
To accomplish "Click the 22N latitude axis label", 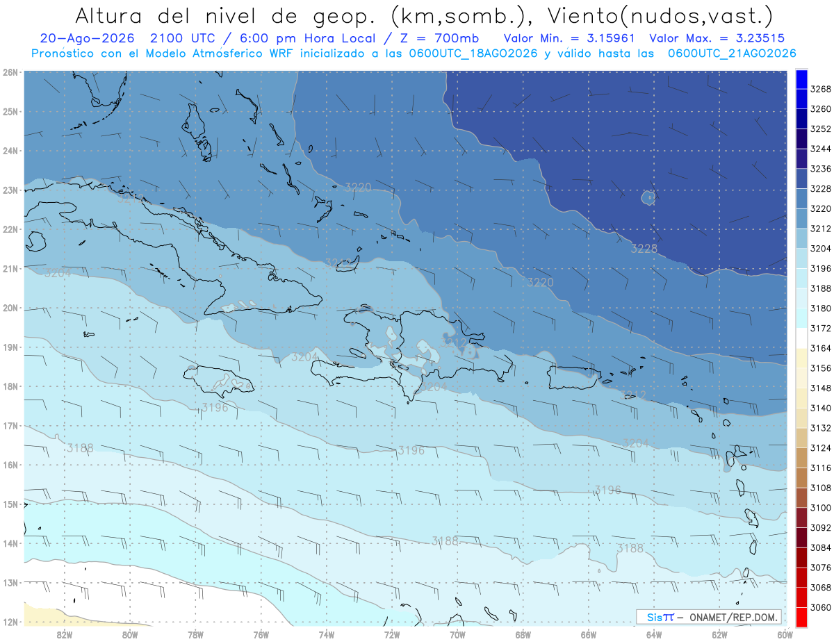I will coord(10,229).
